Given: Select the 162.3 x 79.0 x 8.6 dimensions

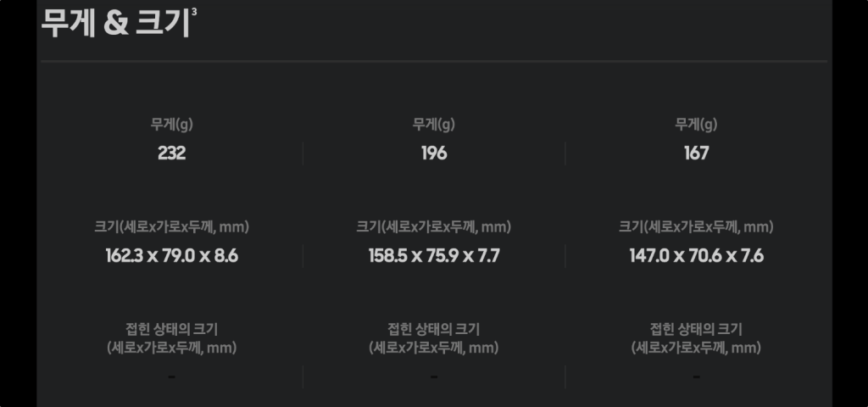Looking at the screenshot, I should (x=171, y=255).
